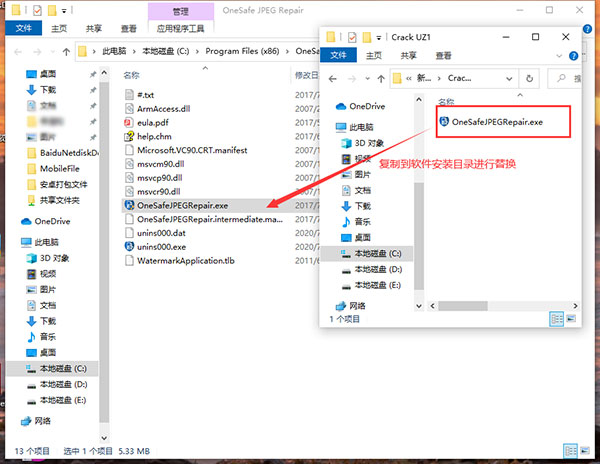Viewport: 600px width, 464px height.
Task: Click back arrow in Crack UZ1 window
Action: [333, 79]
